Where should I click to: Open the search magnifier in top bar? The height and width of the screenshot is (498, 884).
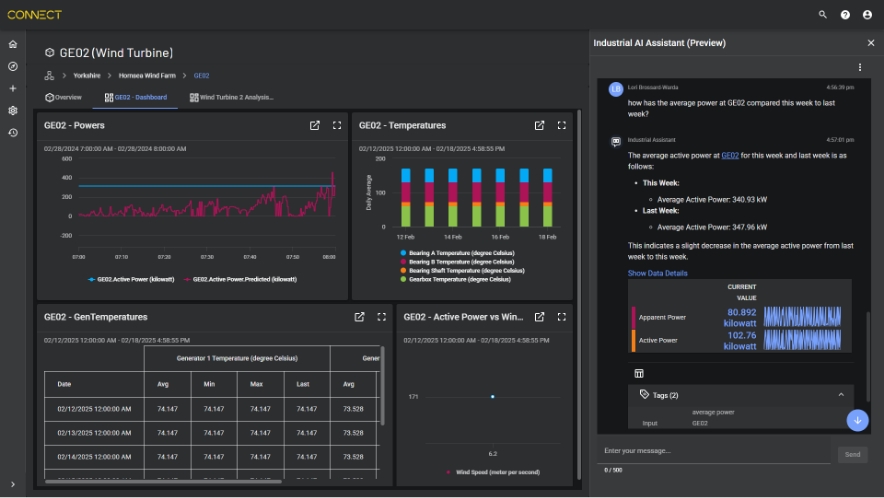coord(823,15)
